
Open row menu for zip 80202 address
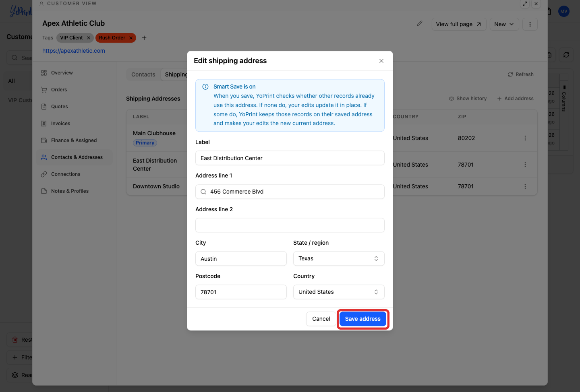coord(525,138)
